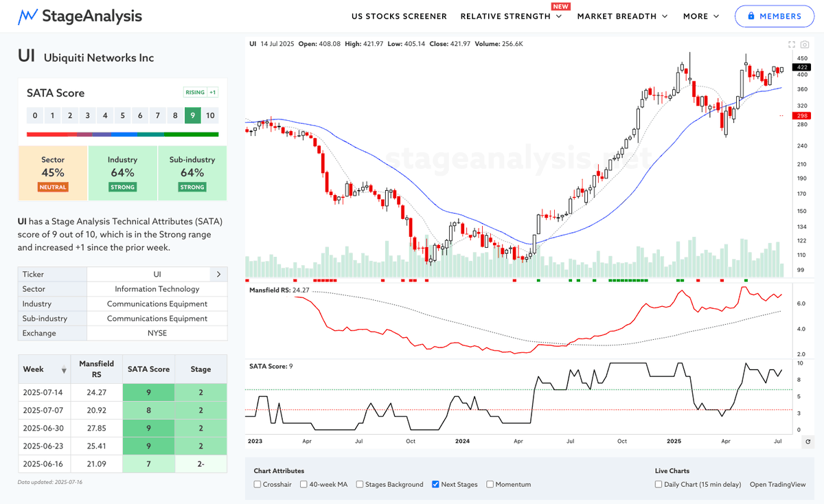This screenshot has width=824, height=504.
Task: Open the Members button
Action: (x=775, y=16)
